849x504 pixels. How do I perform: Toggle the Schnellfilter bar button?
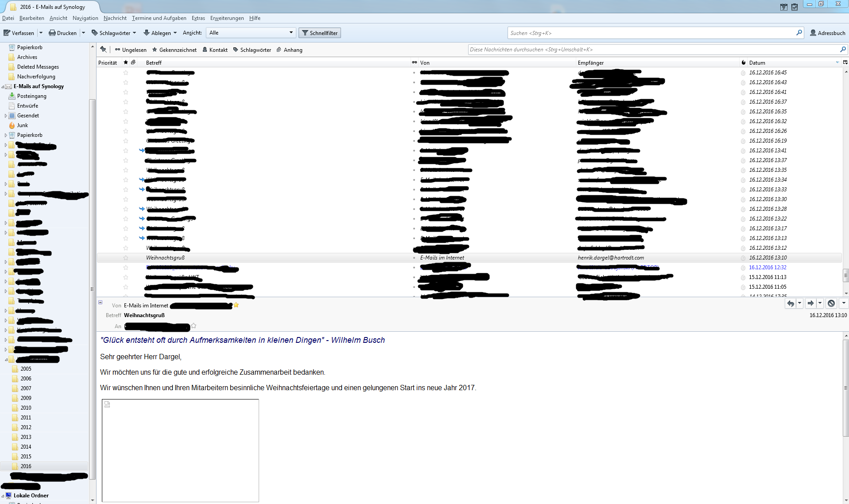(320, 33)
